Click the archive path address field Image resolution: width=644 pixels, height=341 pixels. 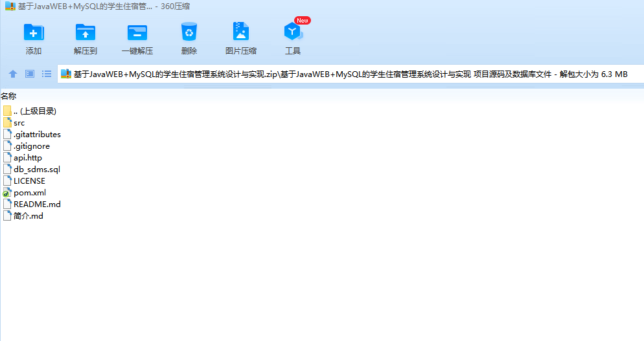coord(351,74)
